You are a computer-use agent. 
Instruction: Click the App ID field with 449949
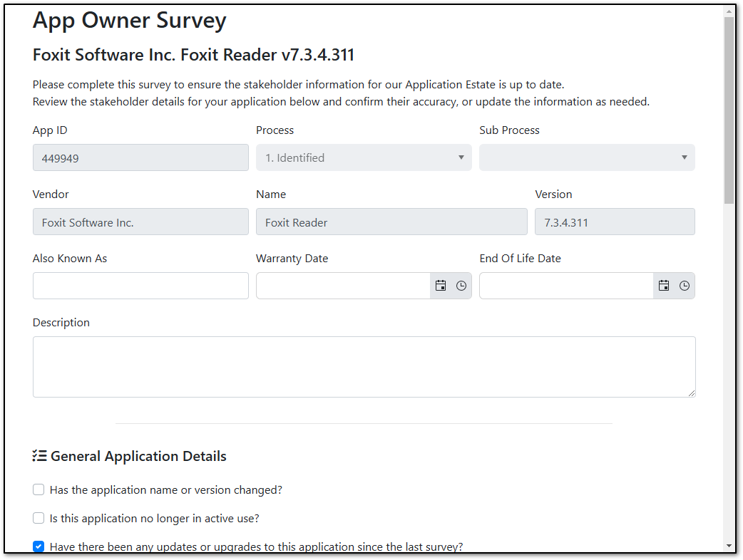click(140, 157)
